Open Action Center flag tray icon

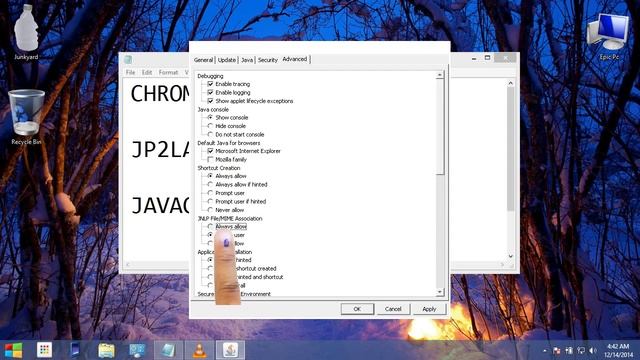point(556,351)
